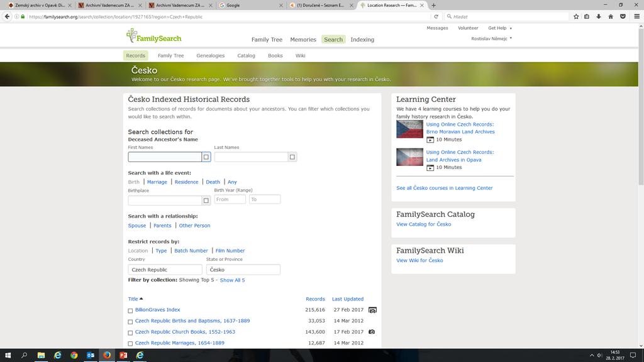644x362 pixels.
Task: Open the Pocket icon in toolbar
Action: click(623, 16)
